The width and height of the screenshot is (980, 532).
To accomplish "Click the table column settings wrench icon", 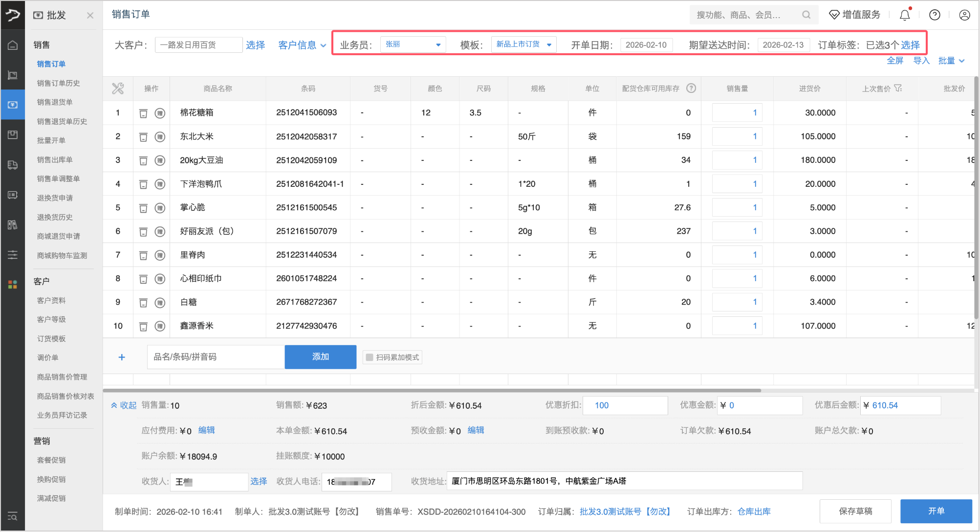I will 118,89.
